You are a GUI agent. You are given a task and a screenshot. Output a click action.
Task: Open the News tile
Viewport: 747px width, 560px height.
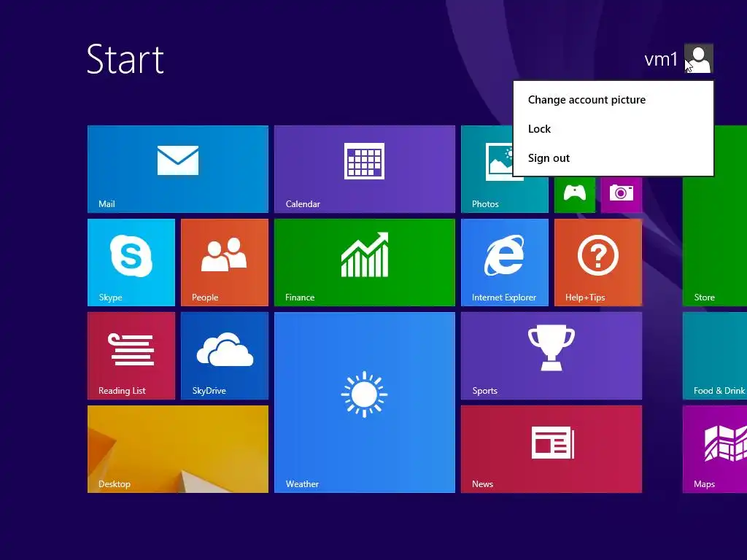pos(551,449)
